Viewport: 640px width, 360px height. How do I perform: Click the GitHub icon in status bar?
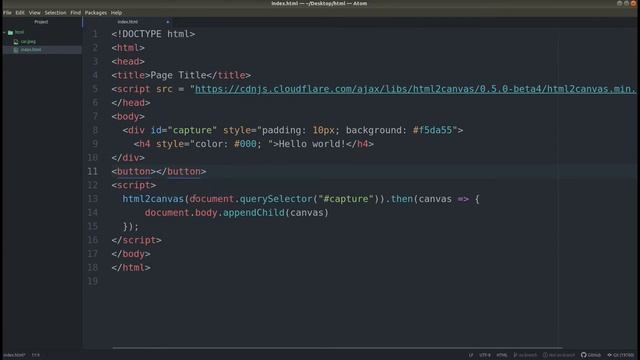pyautogui.click(x=584, y=355)
